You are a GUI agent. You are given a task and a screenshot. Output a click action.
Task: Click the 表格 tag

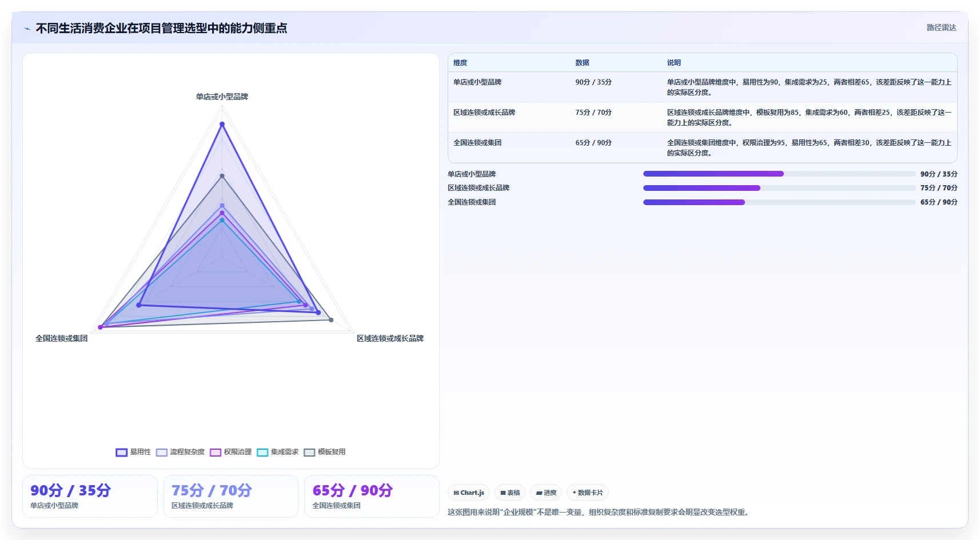pos(510,493)
